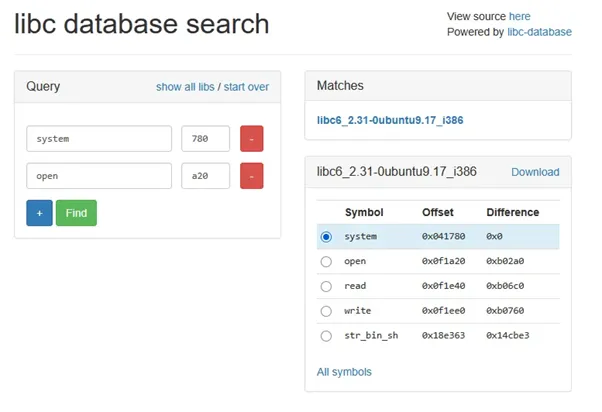Select the str_bin_sh symbol radio button
The image size is (602, 412).
pyautogui.click(x=326, y=336)
